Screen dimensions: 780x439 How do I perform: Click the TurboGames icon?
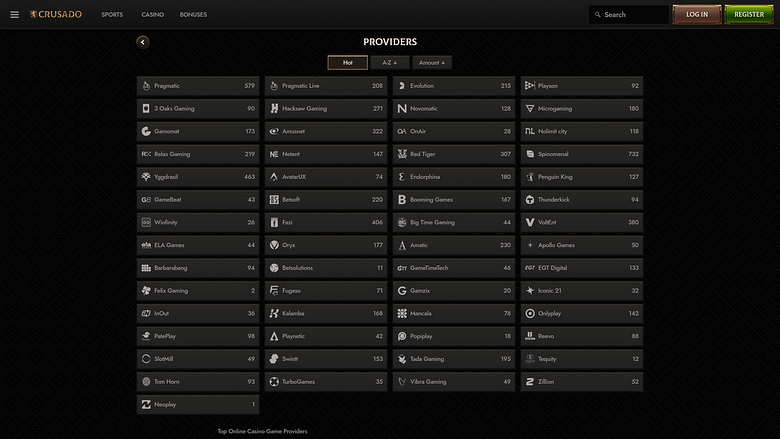(274, 382)
